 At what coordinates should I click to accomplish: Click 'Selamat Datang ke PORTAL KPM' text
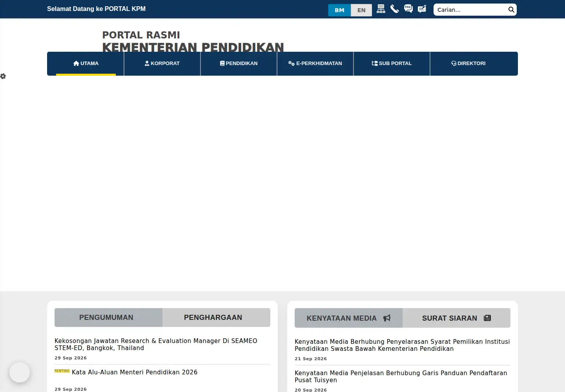[96, 9]
